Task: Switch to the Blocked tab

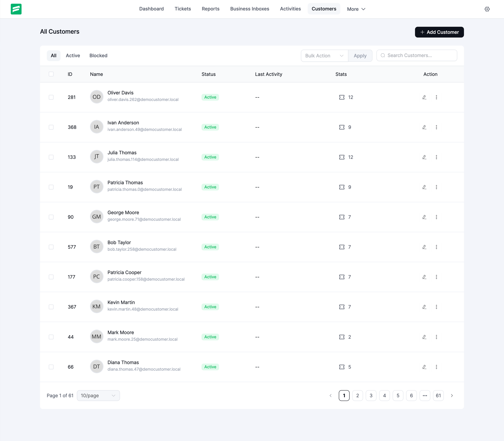Action: pyautogui.click(x=98, y=56)
